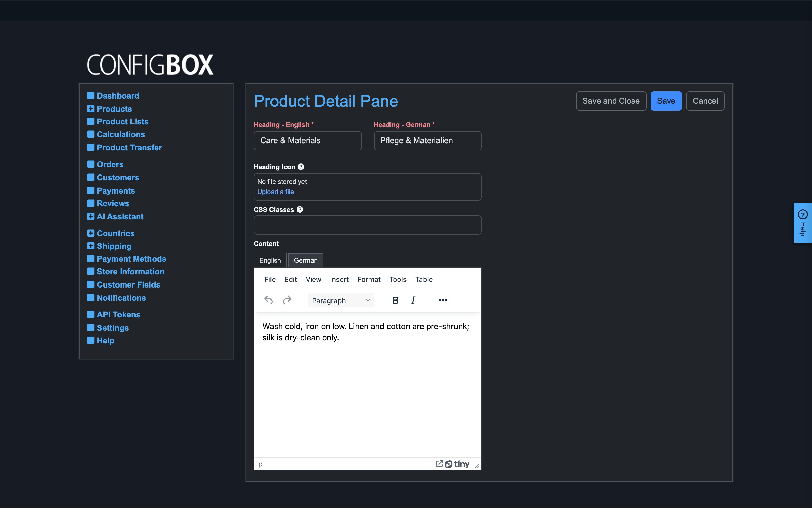Click the Upload a file link

tap(276, 192)
